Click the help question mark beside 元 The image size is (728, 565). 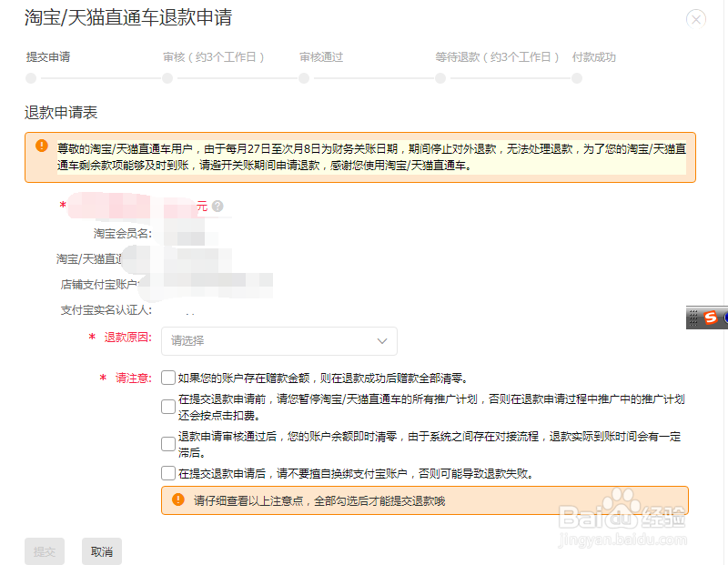pyautogui.click(x=217, y=207)
